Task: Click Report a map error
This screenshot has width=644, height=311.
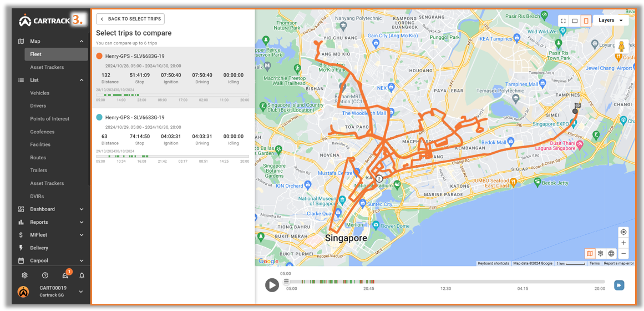Action: point(618,263)
